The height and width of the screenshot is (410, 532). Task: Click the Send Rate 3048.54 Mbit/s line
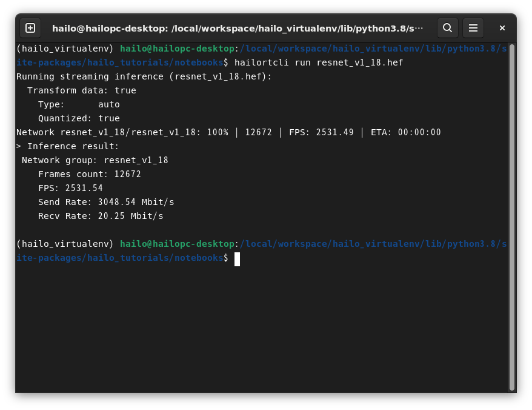click(106, 202)
